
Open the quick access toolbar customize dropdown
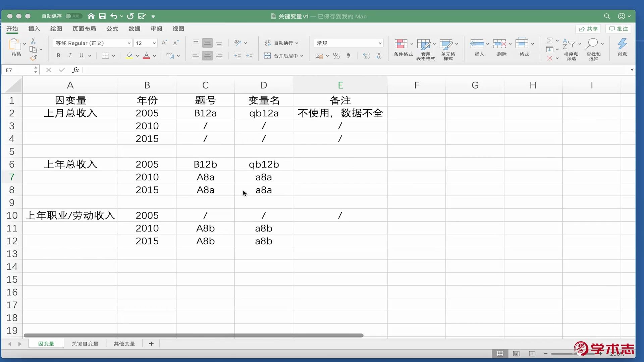[153, 16]
